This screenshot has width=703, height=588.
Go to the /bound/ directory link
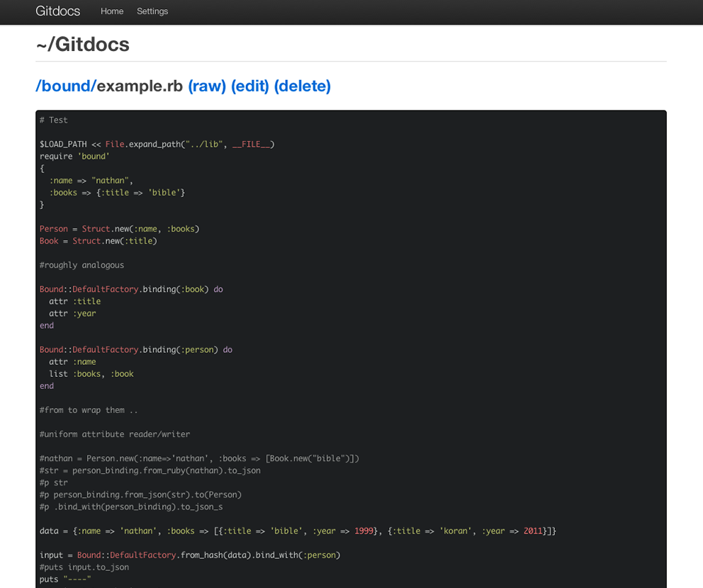[x=66, y=86]
